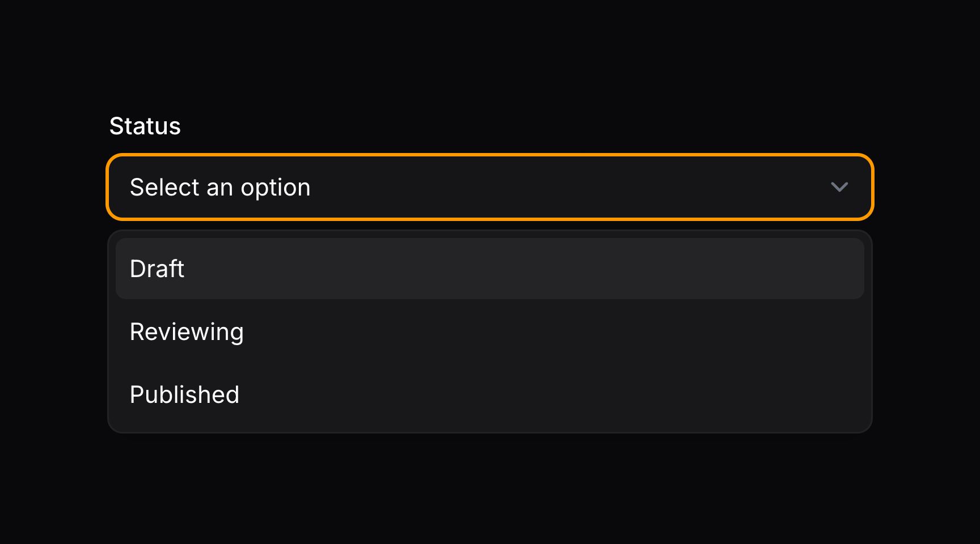Click the 'Select an option' placeholder text

click(220, 187)
